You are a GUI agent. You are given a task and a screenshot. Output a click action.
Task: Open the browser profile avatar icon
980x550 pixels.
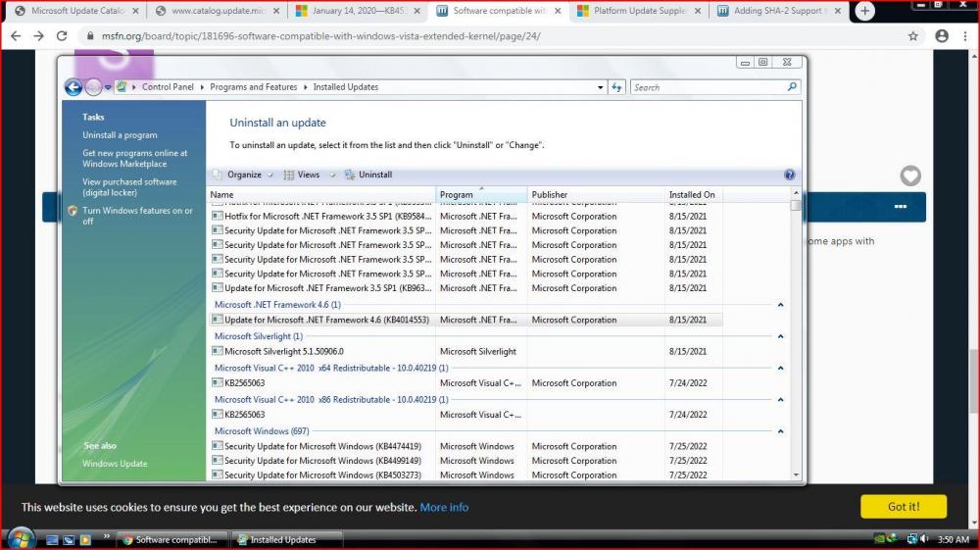pyautogui.click(x=942, y=36)
